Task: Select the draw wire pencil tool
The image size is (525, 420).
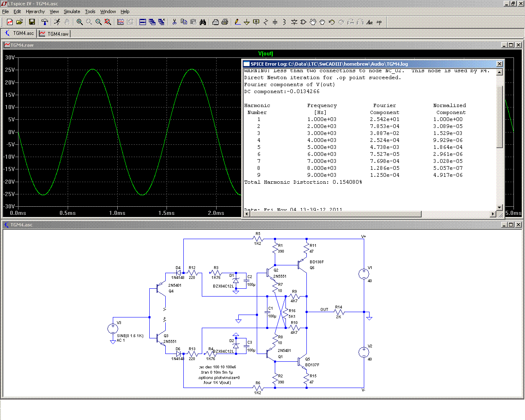Action: coord(237,22)
